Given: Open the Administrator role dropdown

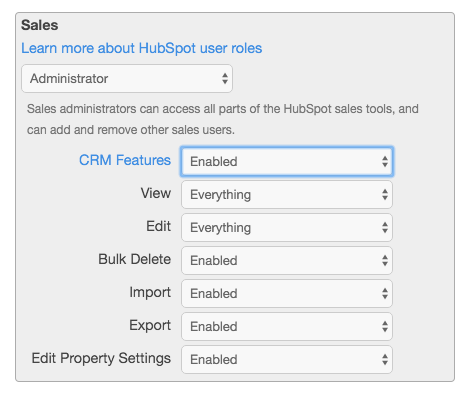Looking at the screenshot, I should pos(127,79).
